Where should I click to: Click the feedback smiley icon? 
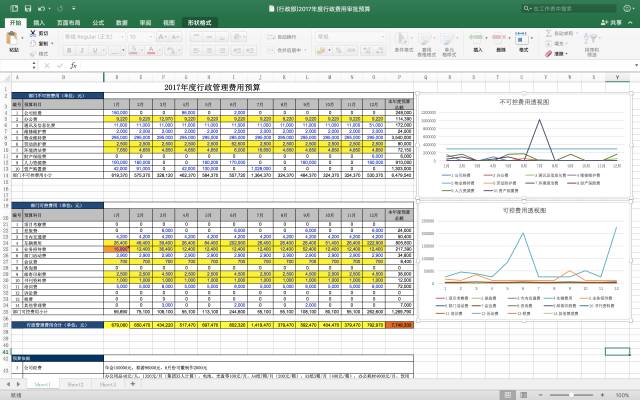627,8
